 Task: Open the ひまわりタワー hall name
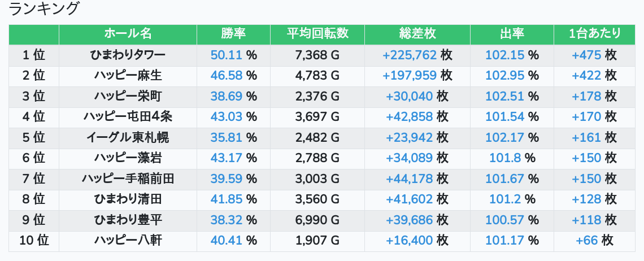point(128,55)
